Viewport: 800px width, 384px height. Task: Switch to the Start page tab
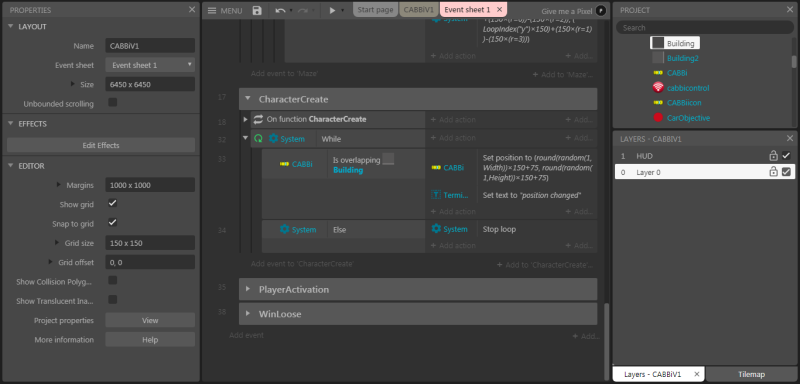tap(376, 10)
